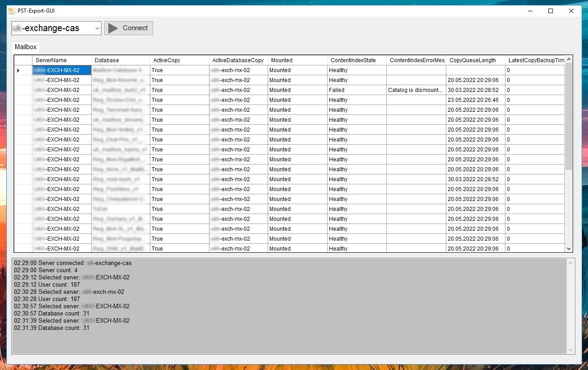The width and height of the screenshot is (588, 370).
Task: Click the ActiveCopy column header
Action: (180, 60)
